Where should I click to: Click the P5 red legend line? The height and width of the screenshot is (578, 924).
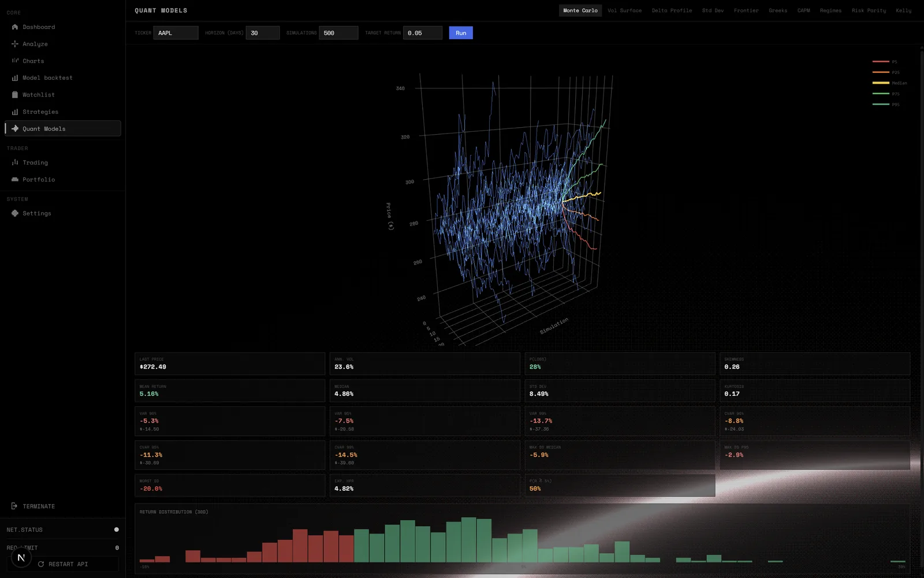tap(881, 61)
